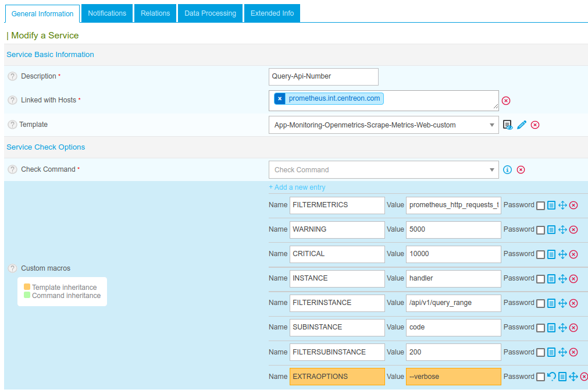Go to the Extended Info tab
Image resolution: width=588 pixels, height=390 pixels.
tap(272, 13)
